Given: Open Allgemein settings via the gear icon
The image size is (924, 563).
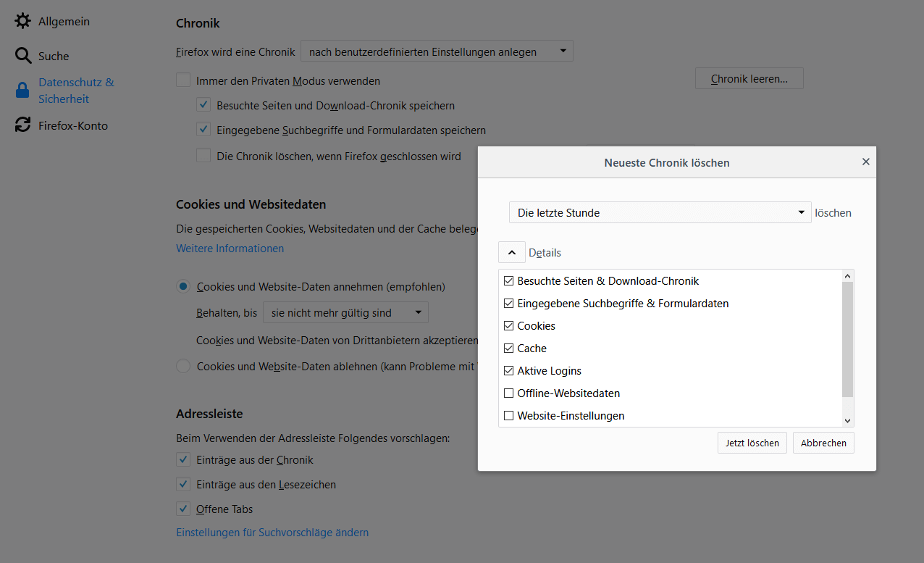Looking at the screenshot, I should (x=23, y=21).
